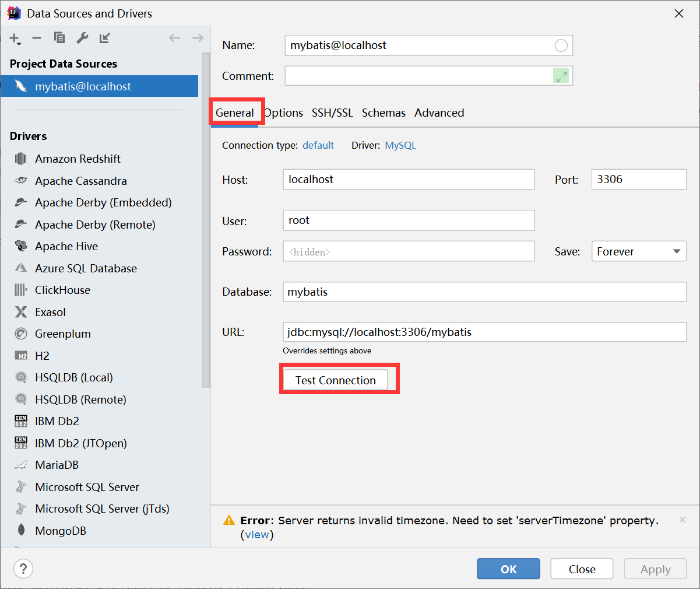Click the MySQL dolphin icon beside mybatis@localhost
700x589 pixels.
[21, 86]
